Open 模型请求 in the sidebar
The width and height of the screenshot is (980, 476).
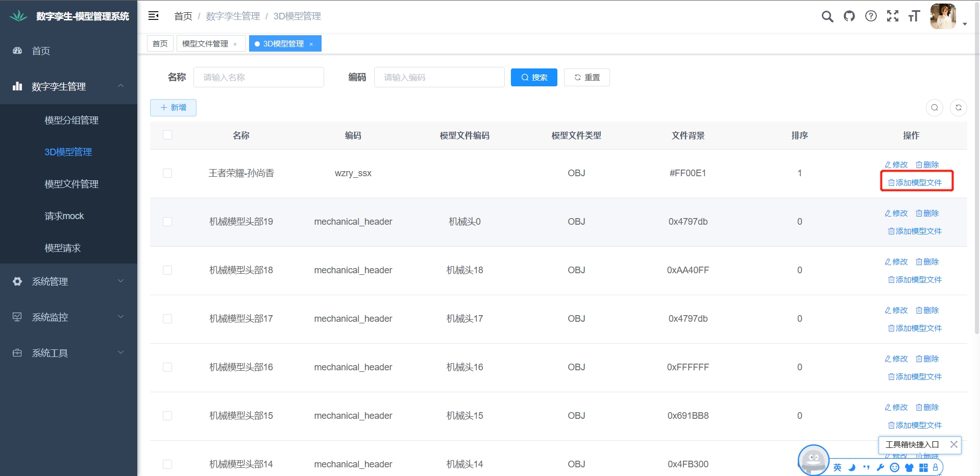pyautogui.click(x=63, y=248)
